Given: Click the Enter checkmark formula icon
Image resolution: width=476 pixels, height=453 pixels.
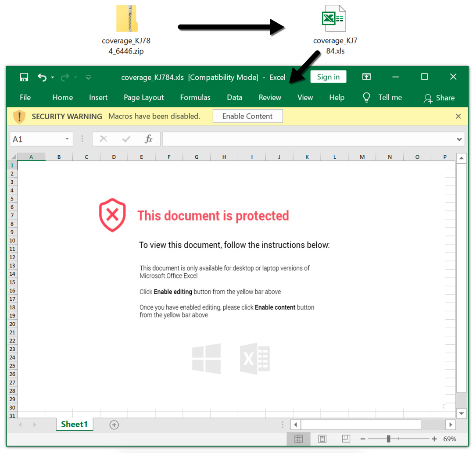Looking at the screenshot, I should 126,139.
